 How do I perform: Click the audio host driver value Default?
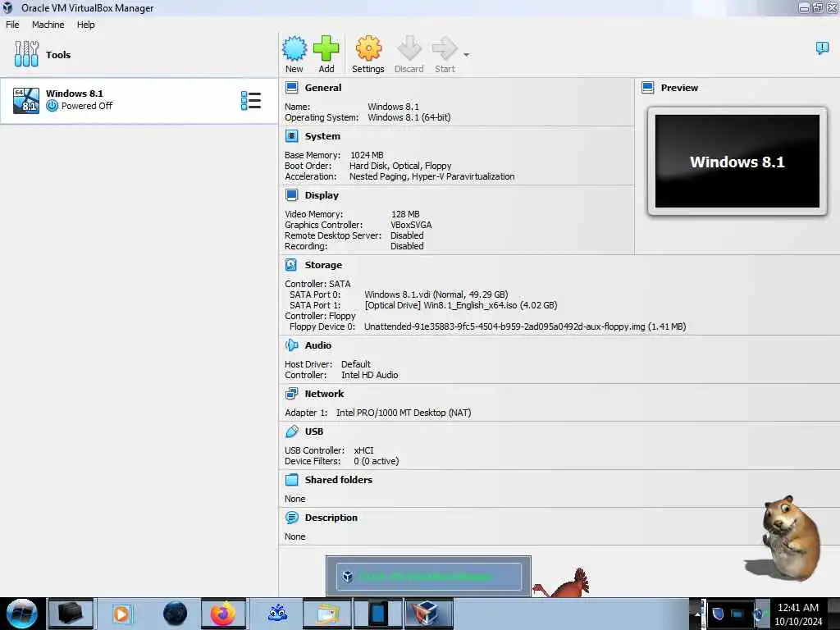[x=356, y=364]
